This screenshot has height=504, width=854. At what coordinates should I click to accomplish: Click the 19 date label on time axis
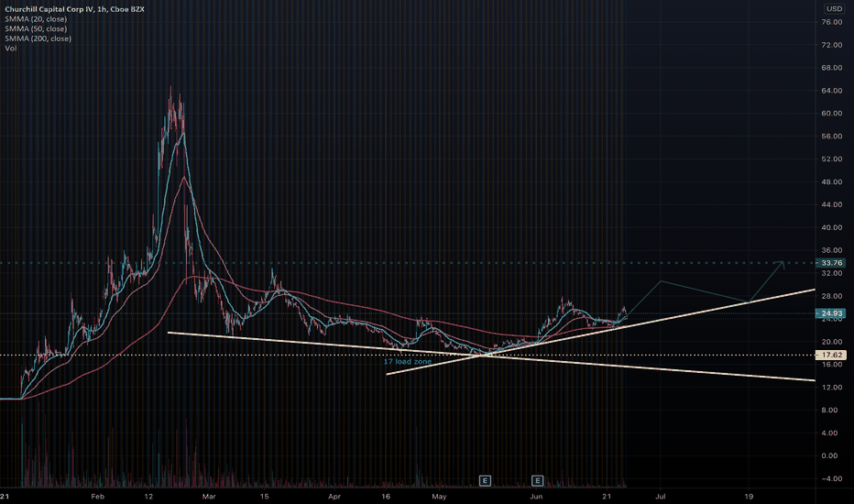coord(749,497)
